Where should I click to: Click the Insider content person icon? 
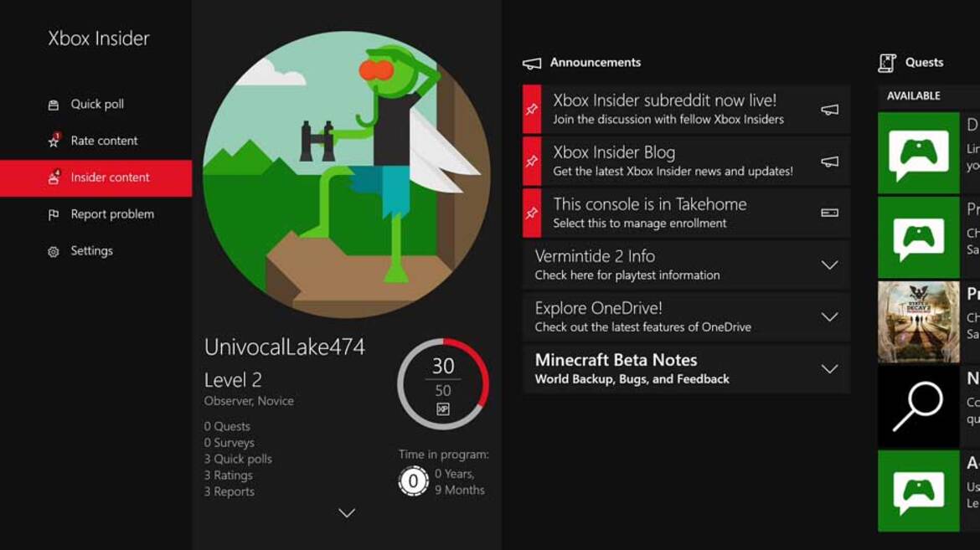pyautogui.click(x=54, y=178)
